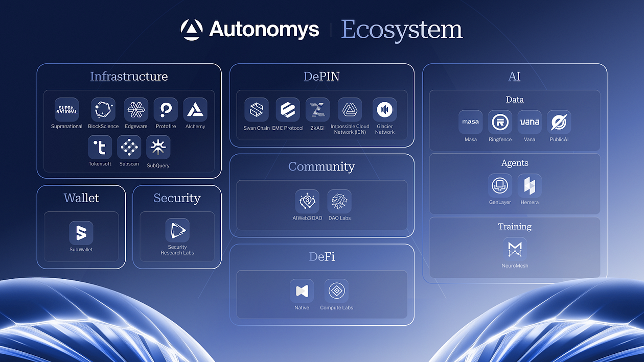This screenshot has width=644, height=362.
Task: Click the "AIWeb3 DAO" caption text
Action: click(x=307, y=219)
